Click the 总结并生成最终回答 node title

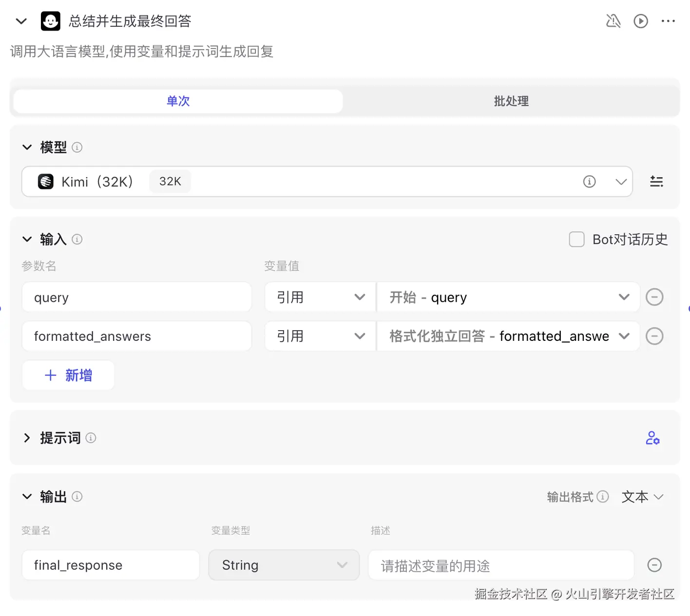pyautogui.click(x=130, y=21)
